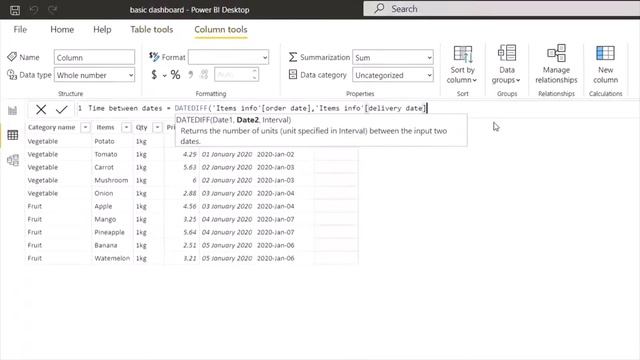Select the Watermelon cell
Viewport: 640px width, 360px height.
(x=112, y=258)
